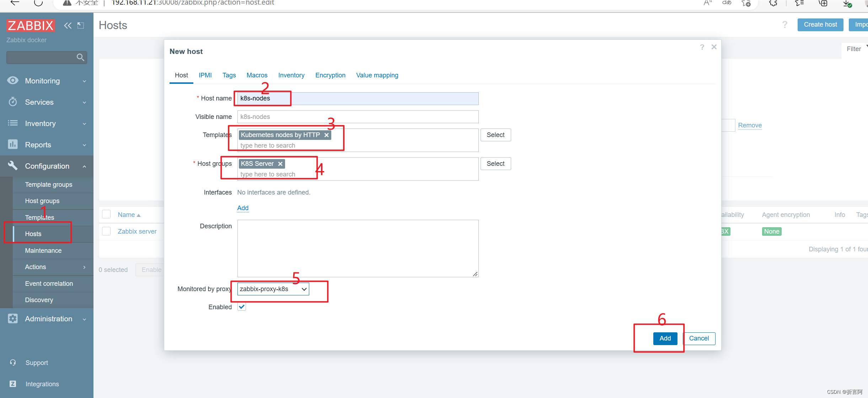Expand the Administration menu
Screen dimensions: 868x398
(85, 319)
